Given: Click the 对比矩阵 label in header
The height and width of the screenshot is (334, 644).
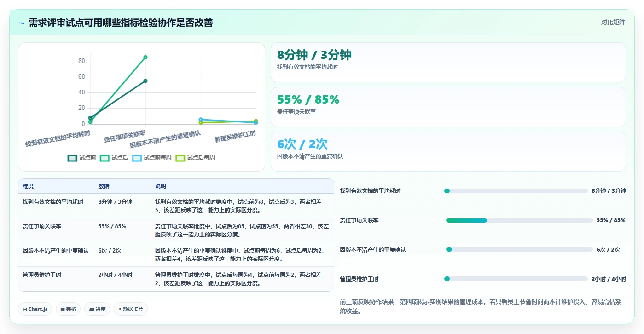Looking at the screenshot, I should [x=613, y=22].
